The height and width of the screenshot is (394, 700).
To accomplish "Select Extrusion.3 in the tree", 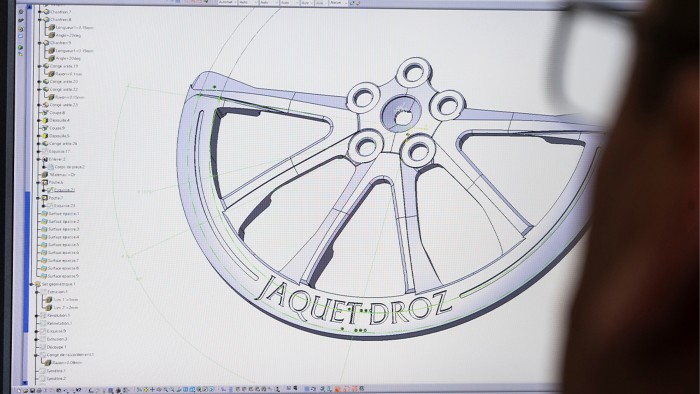I will pyautogui.click(x=57, y=339).
